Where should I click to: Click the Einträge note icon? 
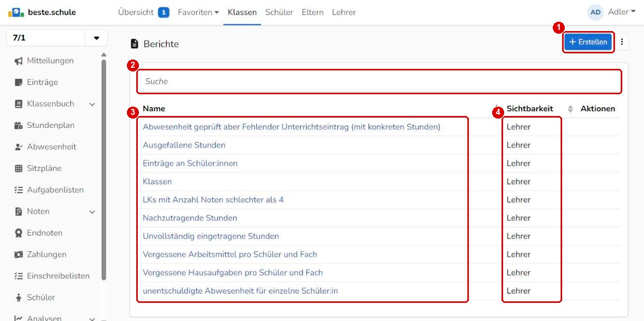(19, 82)
